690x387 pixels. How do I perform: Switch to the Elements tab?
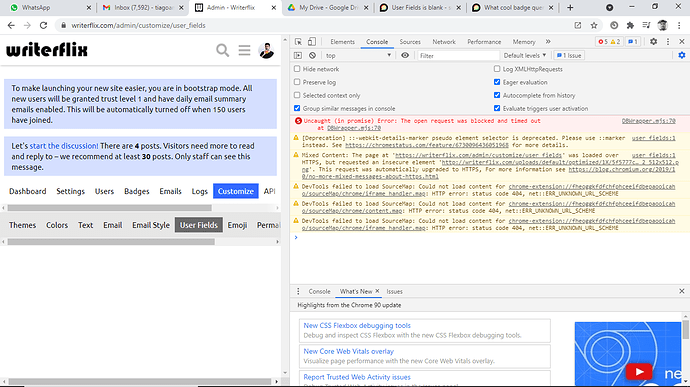click(x=342, y=42)
